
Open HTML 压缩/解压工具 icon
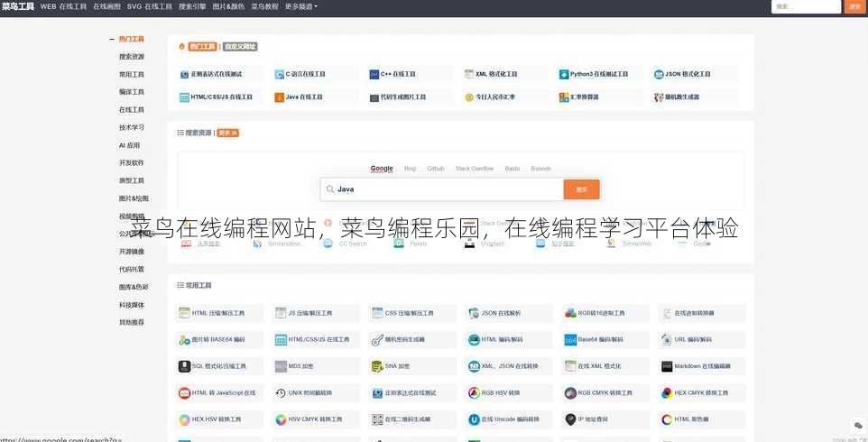coord(184,313)
